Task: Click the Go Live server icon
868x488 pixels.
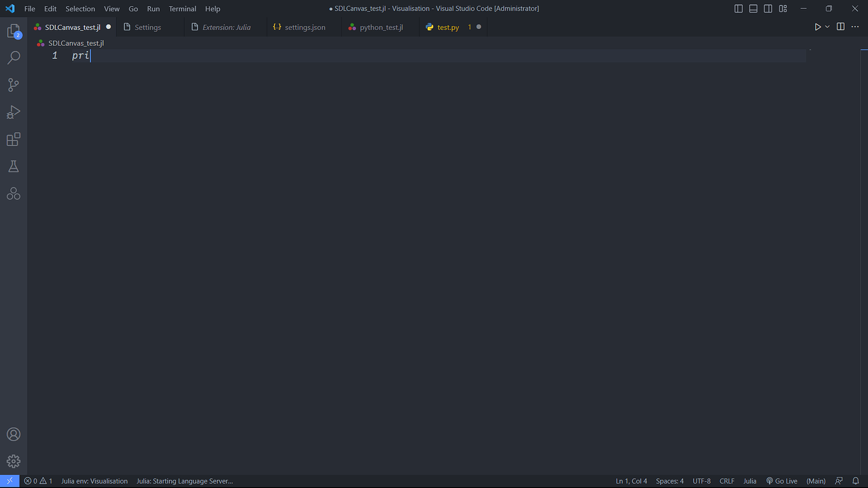Action: (x=781, y=480)
